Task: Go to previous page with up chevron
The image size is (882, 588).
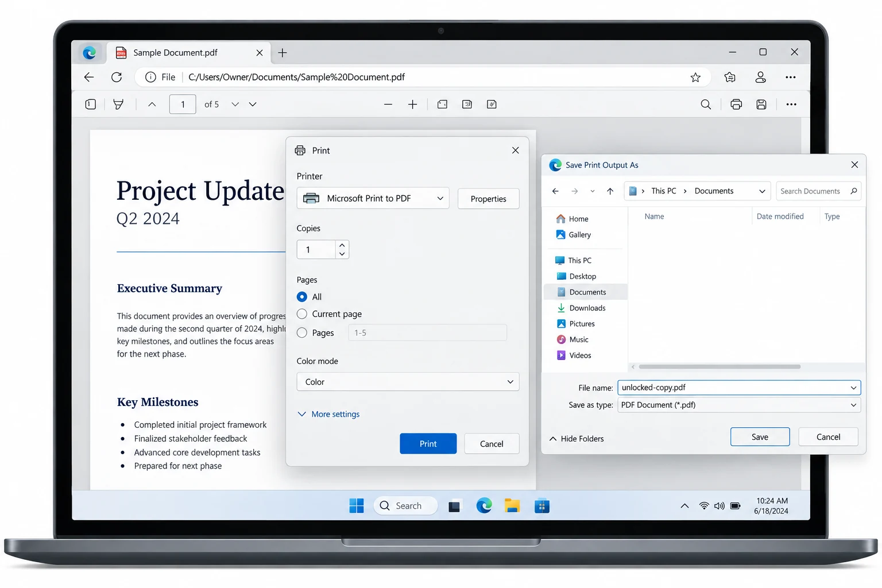Action: coord(152,105)
